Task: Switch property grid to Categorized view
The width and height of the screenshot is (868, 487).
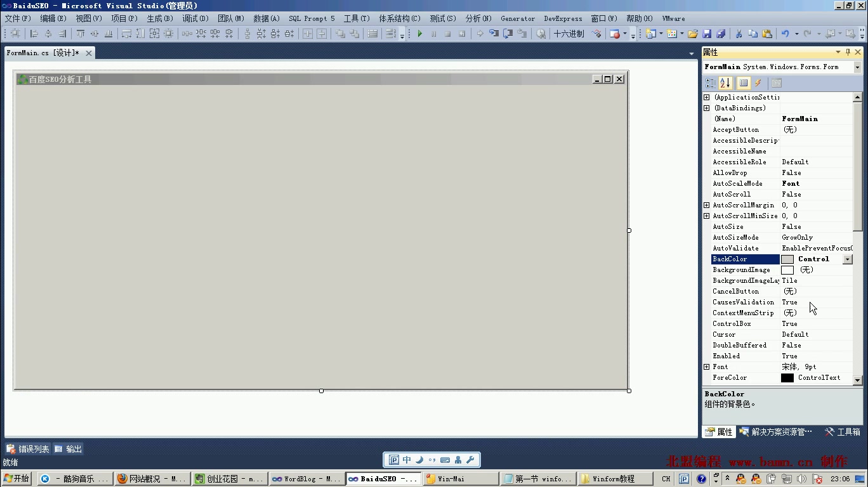Action: coord(711,83)
